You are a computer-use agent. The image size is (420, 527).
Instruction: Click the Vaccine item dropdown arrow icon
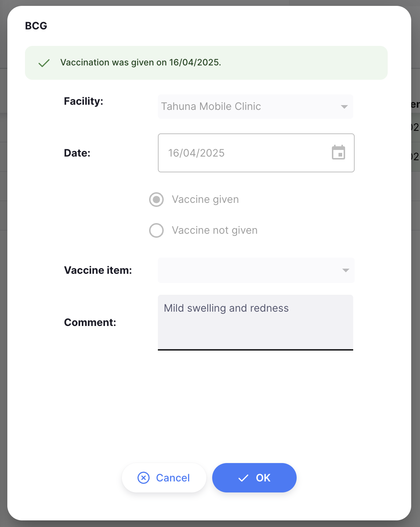click(x=345, y=270)
